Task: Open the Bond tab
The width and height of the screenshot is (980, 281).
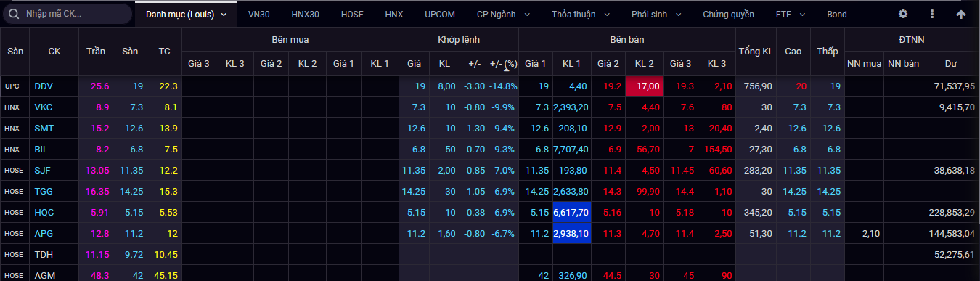Action: click(837, 14)
